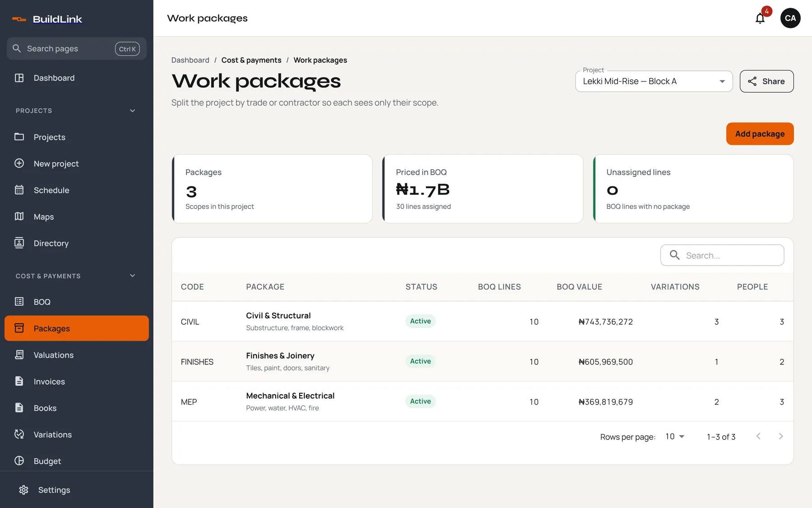The width and height of the screenshot is (812, 508).
Task: Click the PEOPLE column header
Action: point(752,287)
